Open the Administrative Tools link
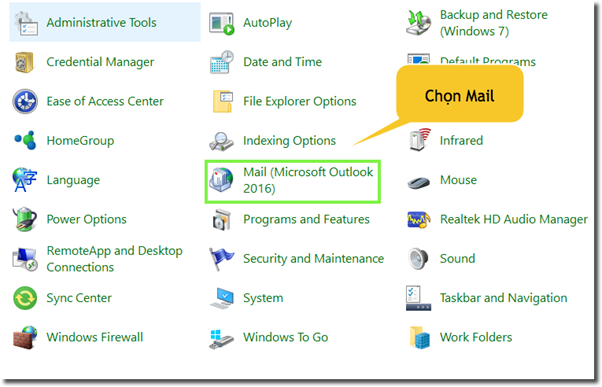 pyautogui.click(x=101, y=23)
